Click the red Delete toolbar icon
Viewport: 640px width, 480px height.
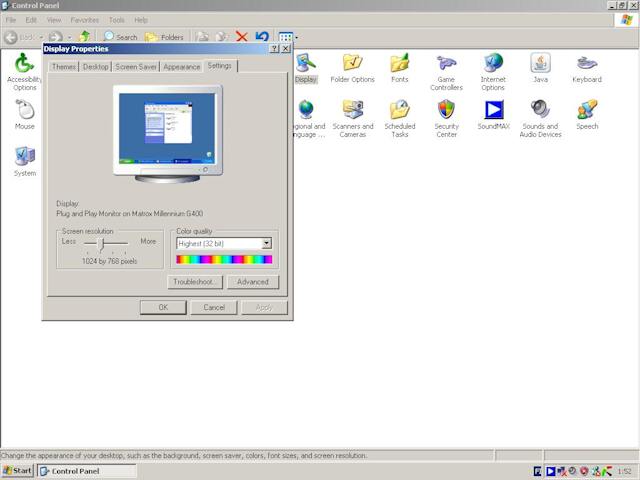(x=242, y=37)
